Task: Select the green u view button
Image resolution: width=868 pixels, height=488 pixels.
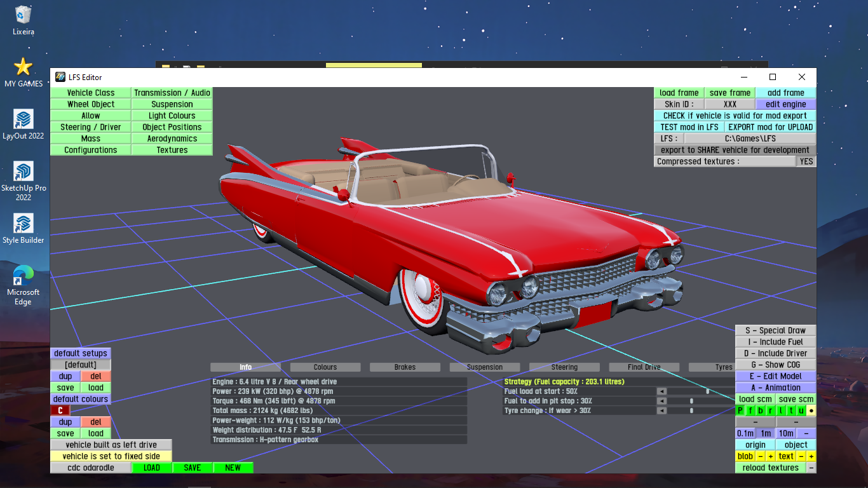Action: (801, 410)
